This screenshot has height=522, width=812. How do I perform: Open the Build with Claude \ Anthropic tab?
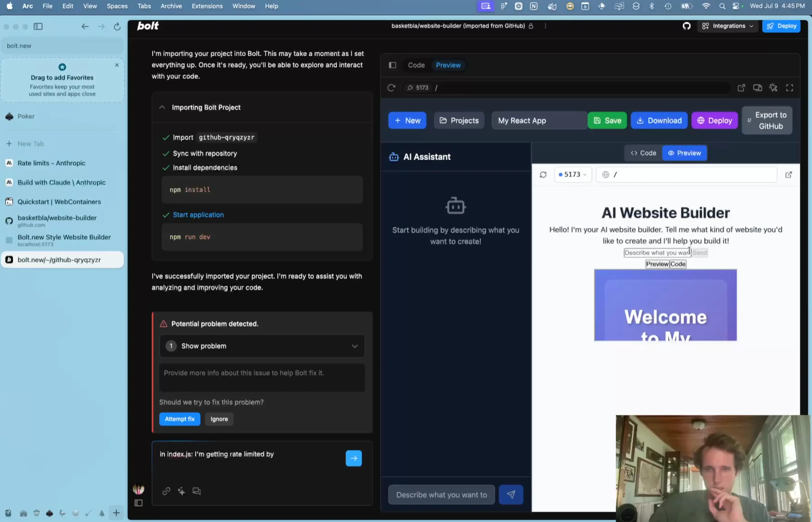(x=62, y=182)
